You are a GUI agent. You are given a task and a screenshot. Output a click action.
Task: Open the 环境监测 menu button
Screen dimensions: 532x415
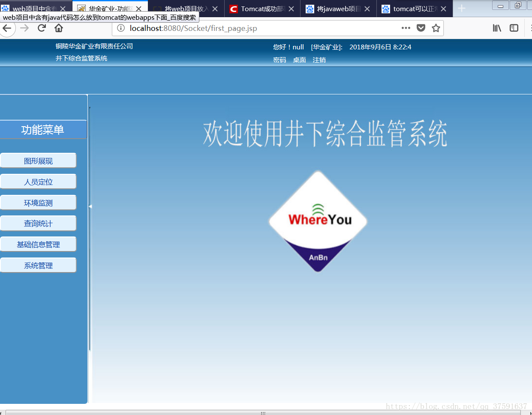click(x=38, y=203)
